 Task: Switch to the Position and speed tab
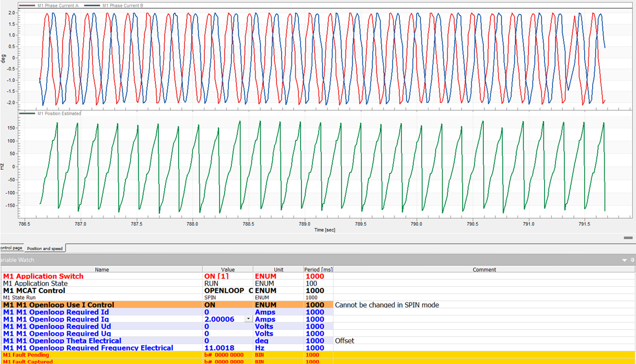(44, 249)
